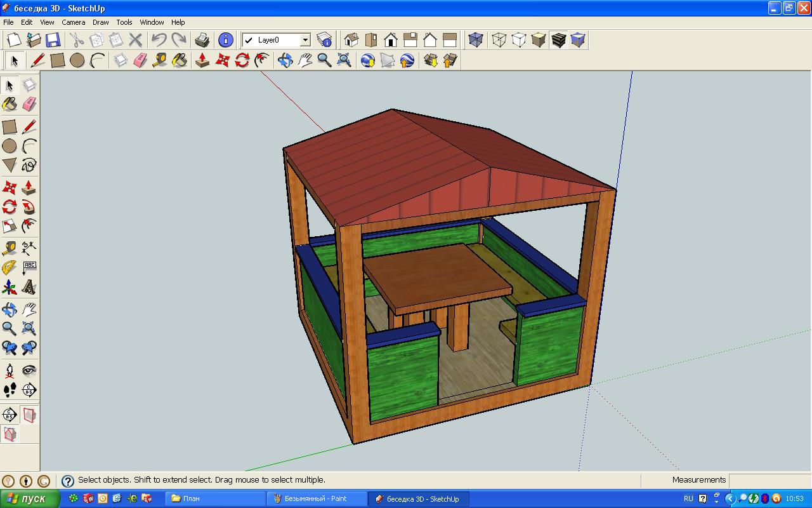Viewport: 812px width, 508px height.
Task: Select the Position Camera tool
Action: click(x=10, y=370)
